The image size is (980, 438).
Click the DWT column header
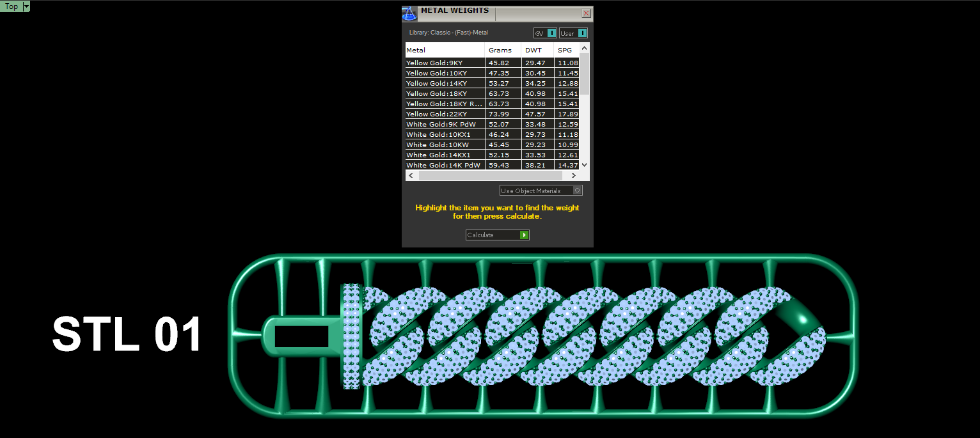(x=538, y=50)
